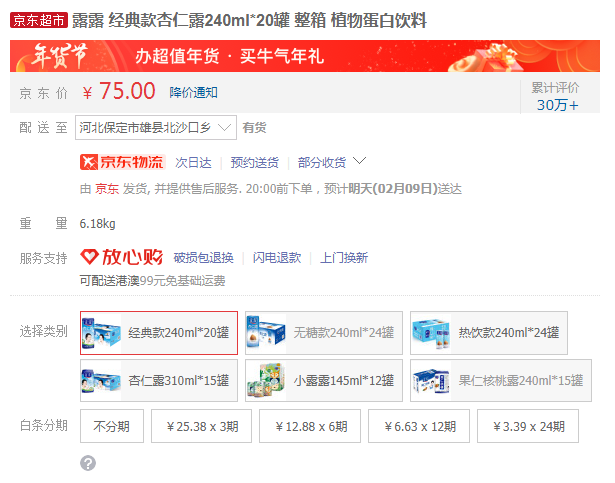Select the 果仁核桃露240ml*15罐 option
Image resolution: width=615 pixels, height=483 pixels.
coord(501,381)
